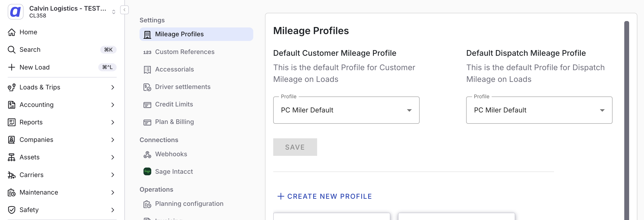Viewport: 644px width, 220px height.
Task: Open Custom References settings
Action: tap(196, 52)
